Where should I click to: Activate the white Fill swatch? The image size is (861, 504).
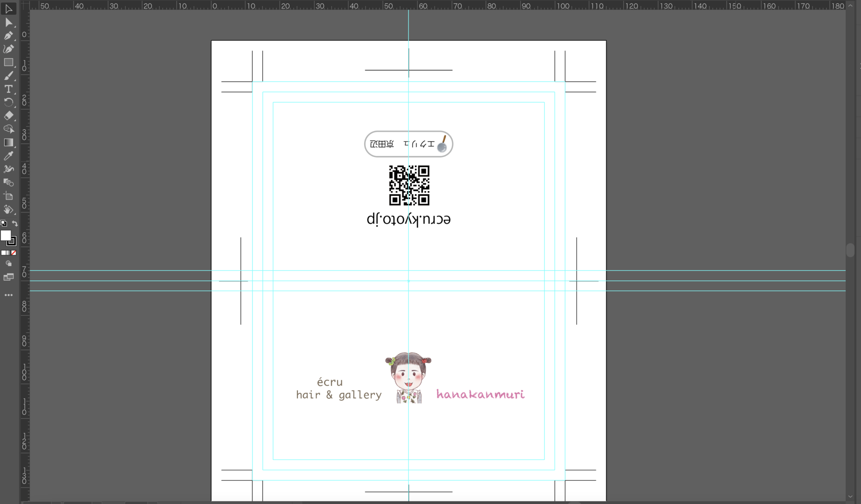point(5,235)
